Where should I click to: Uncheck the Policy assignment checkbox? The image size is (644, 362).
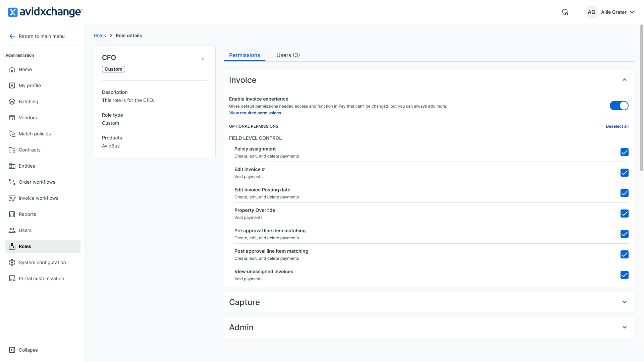pyautogui.click(x=624, y=152)
